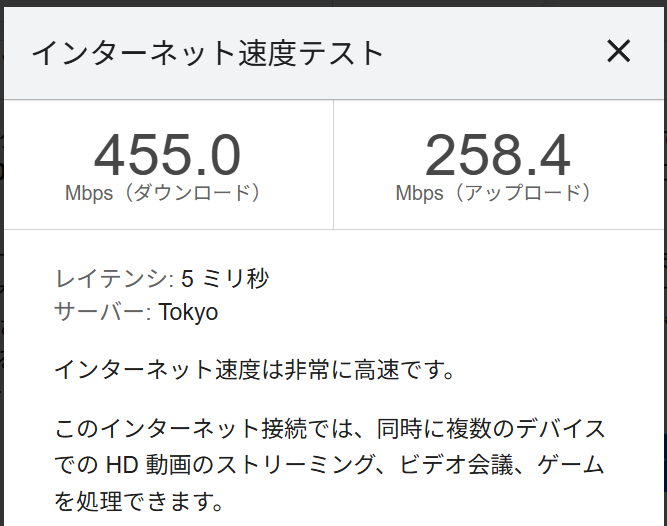The width and height of the screenshot is (667, 526).
Task: Select the 5 ミリ秒 latency value
Action: (x=225, y=278)
